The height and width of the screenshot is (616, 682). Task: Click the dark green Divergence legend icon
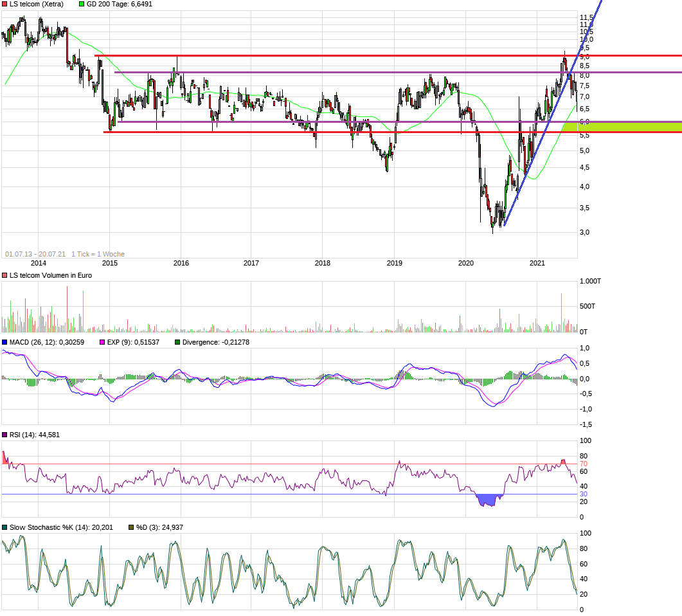coord(177,343)
